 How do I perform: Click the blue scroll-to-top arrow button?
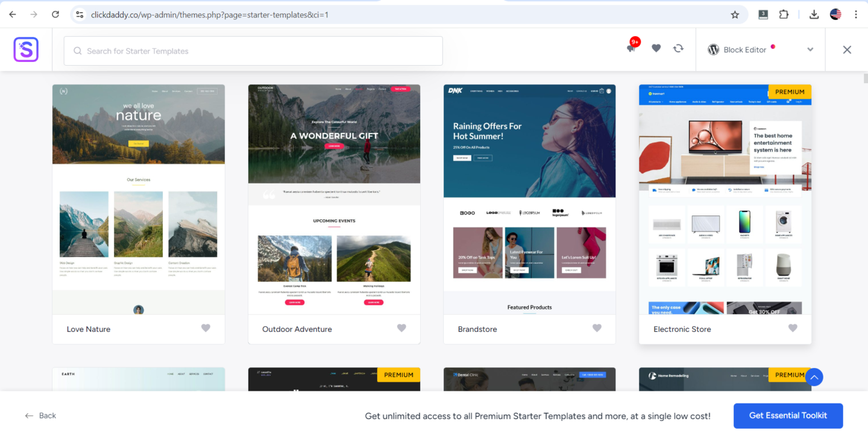pyautogui.click(x=814, y=377)
